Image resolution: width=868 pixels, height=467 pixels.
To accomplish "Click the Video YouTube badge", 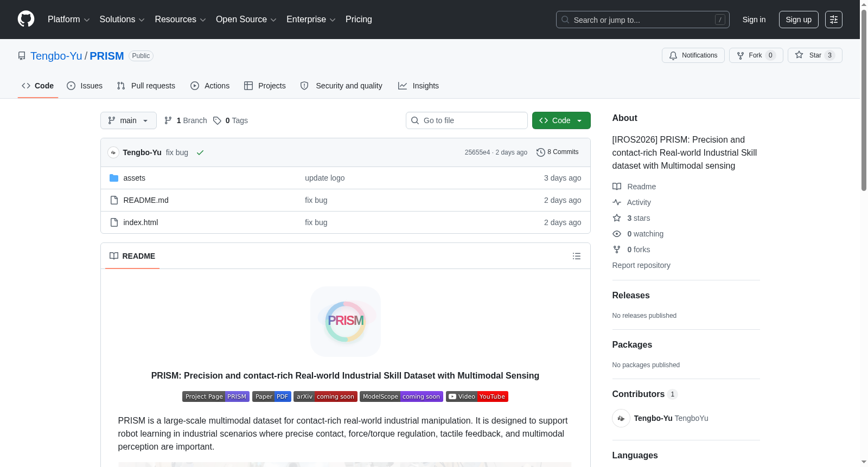I will (477, 396).
